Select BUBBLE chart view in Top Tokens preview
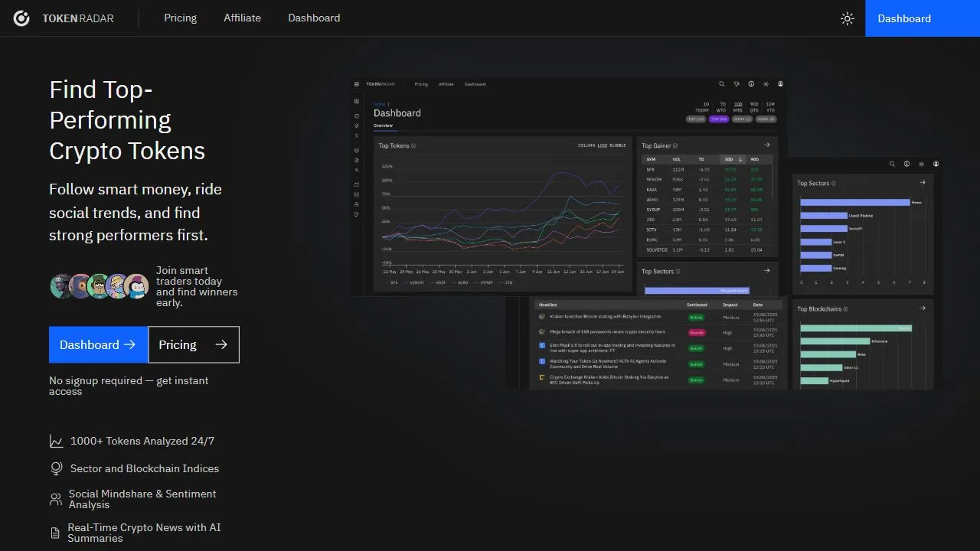 point(618,145)
